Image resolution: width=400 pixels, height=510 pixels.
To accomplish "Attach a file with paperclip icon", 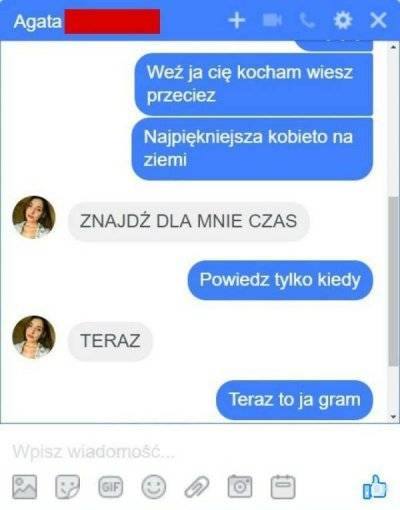I will click(197, 487).
